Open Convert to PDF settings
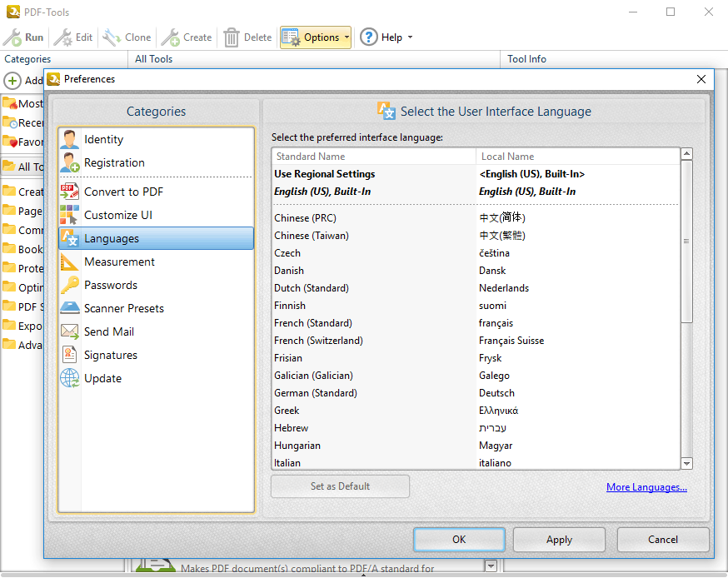Screen dimensions: 728x578 tap(123, 192)
